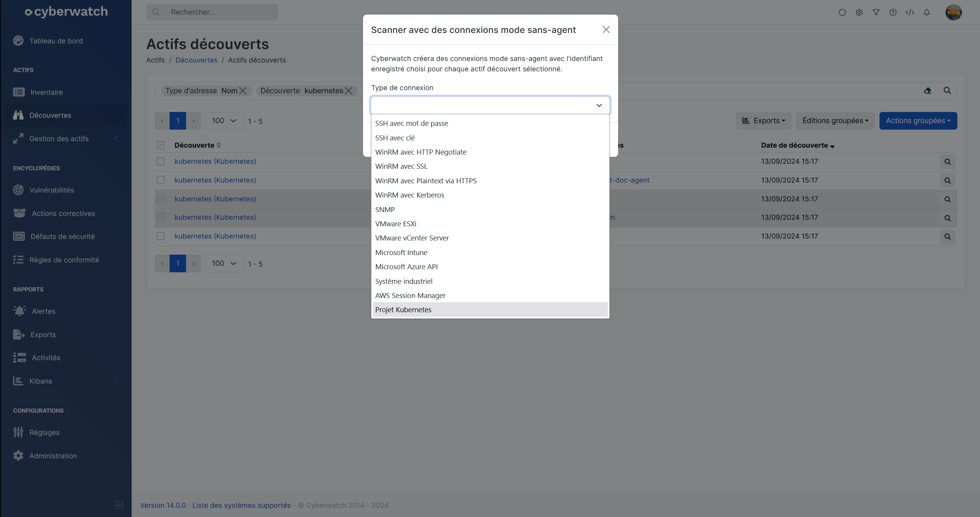Close the sans-agent scanner dialog

coord(606,30)
